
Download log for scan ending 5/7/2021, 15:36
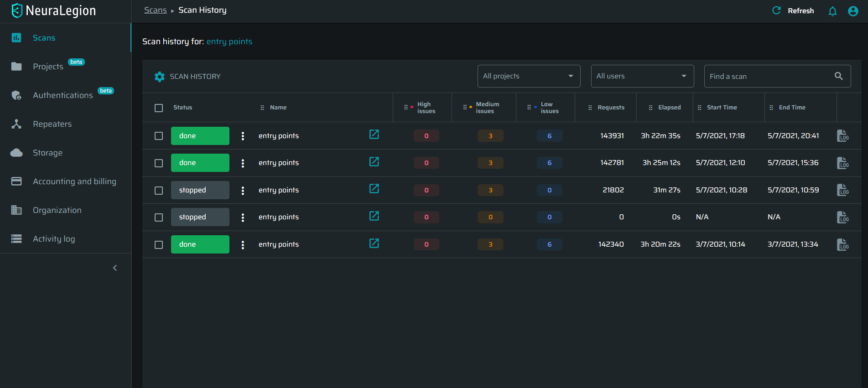point(843,163)
